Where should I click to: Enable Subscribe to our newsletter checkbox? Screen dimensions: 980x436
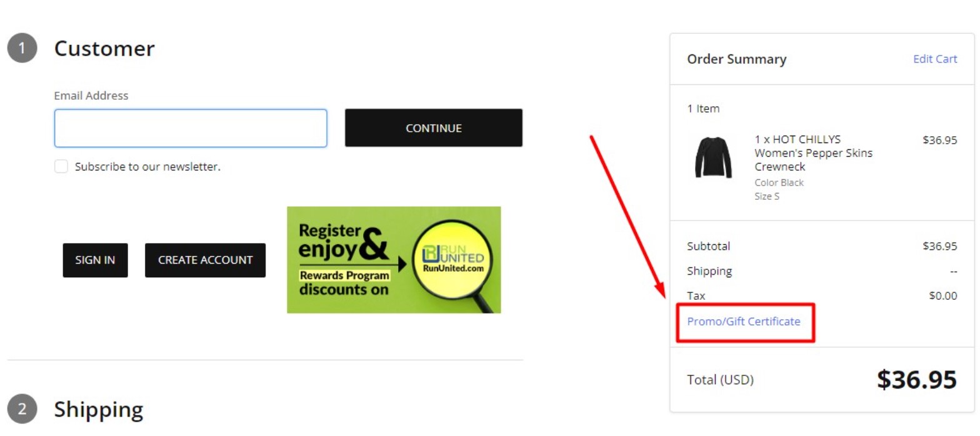coord(61,167)
